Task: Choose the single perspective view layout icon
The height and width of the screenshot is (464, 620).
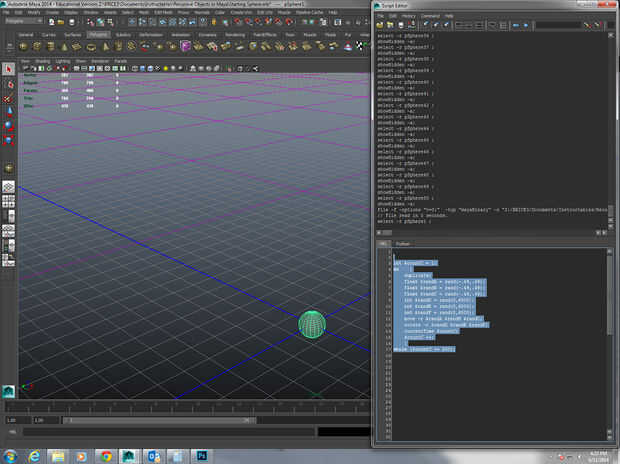Action: (x=9, y=187)
